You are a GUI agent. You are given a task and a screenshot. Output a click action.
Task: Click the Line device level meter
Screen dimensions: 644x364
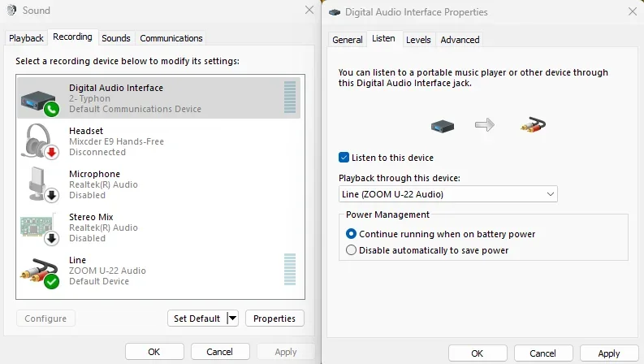[290, 271]
